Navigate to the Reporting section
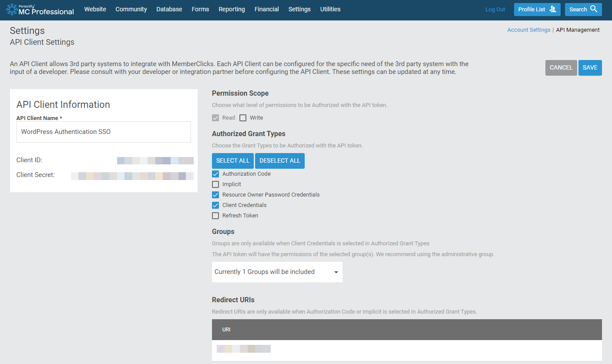Screen dimensions: 612x364 [232, 9]
